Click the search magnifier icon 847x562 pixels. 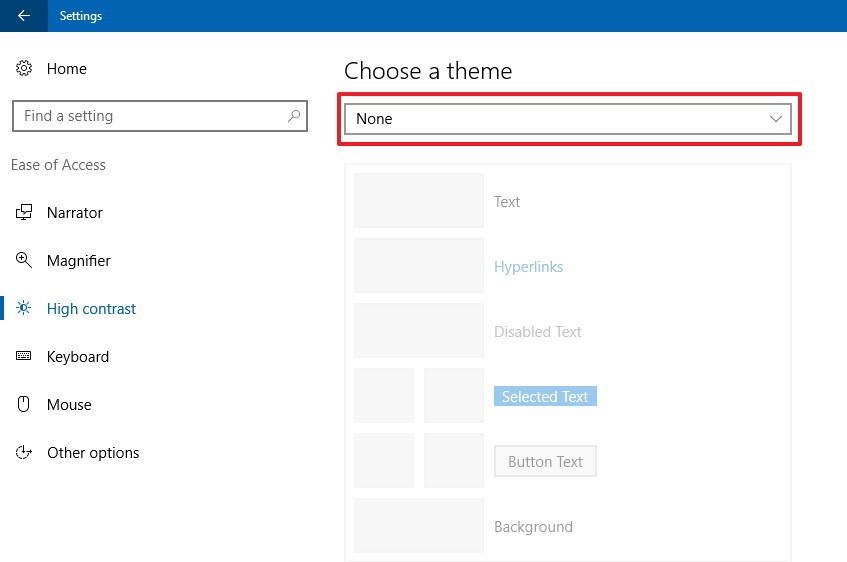click(x=293, y=116)
